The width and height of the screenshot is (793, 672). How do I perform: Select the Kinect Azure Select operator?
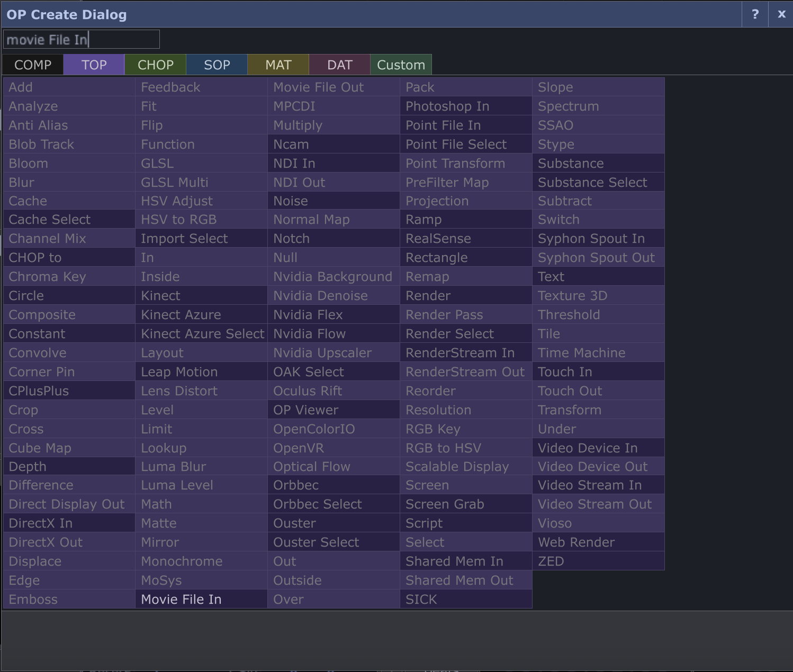[201, 334]
